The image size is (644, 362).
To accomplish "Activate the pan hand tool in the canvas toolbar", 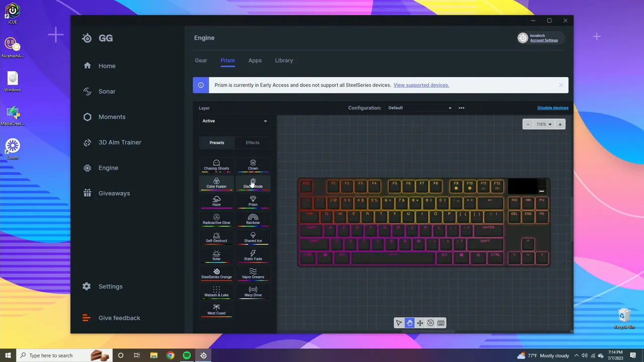I will coord(410,323).
